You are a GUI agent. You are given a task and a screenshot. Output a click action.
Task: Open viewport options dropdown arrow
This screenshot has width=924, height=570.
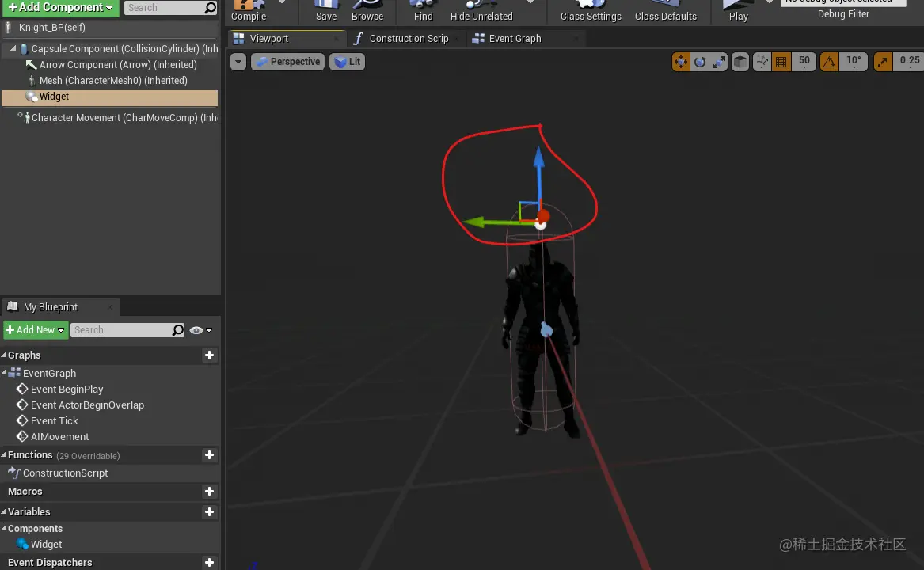click(238, 62)
